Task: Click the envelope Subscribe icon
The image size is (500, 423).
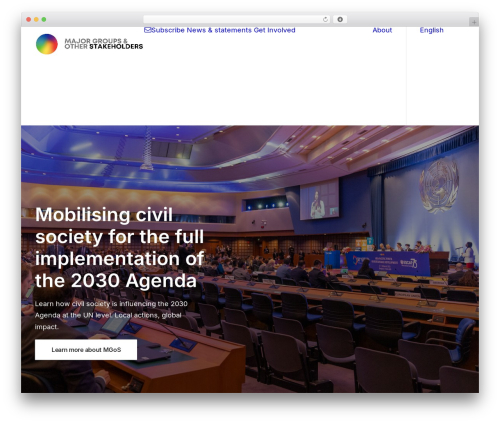Action: [x=147, y=30]
